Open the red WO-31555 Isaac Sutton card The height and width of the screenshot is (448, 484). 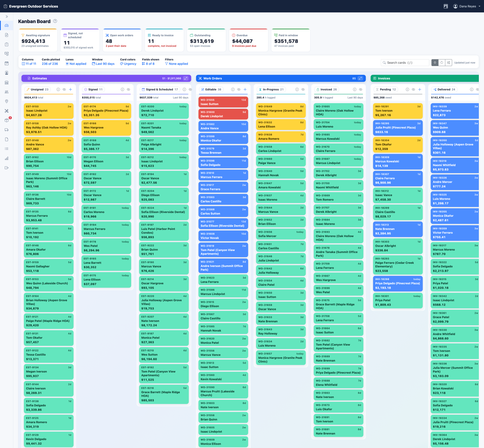pyautogui.click(x=223, y=102)
